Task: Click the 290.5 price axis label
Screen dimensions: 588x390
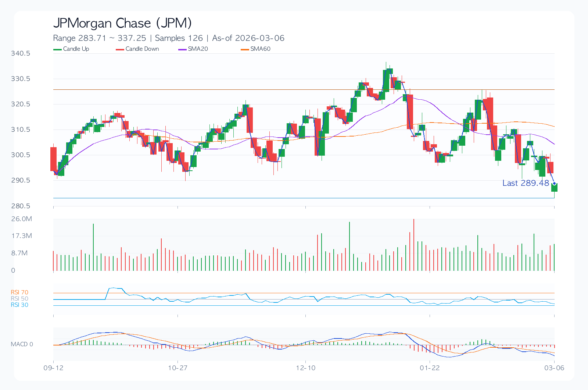Action: pos(21,180)
